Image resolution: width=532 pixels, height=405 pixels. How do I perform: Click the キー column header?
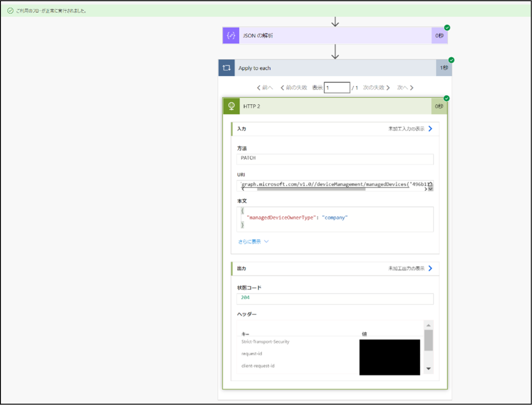coord(245,334)
